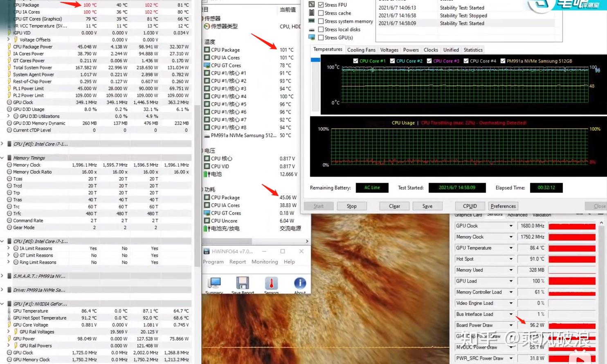Viewport: 607px width, 364px height.
Task: Toggle the CPU Core #1 graph checkbox
Action: click(x=355, y=61)
